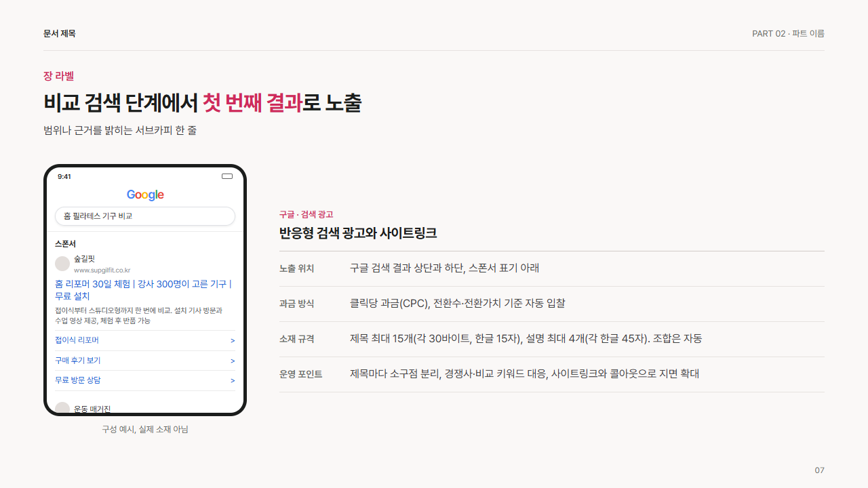Click the search field '홈 필라테스 기구 비교'

point(145,216)
